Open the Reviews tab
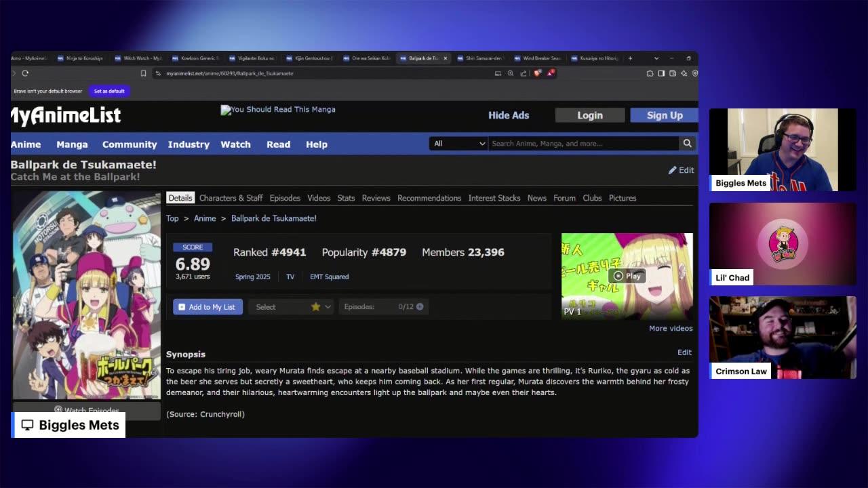 376,198
